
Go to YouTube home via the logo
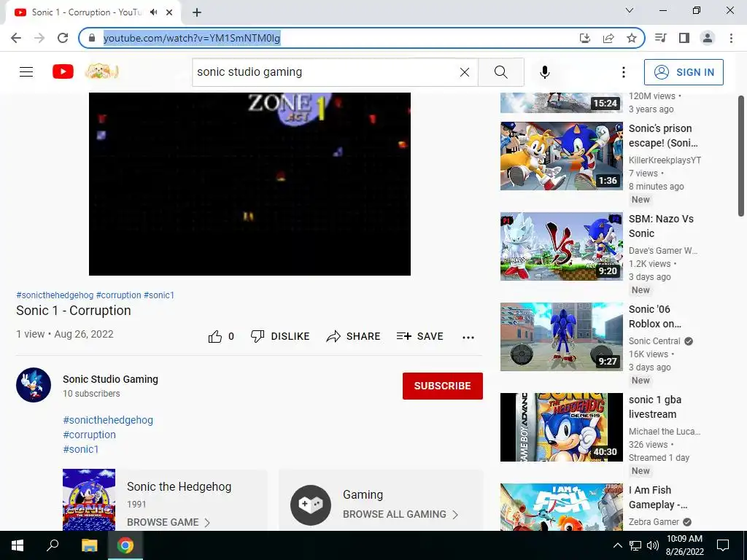click(63, 72)
